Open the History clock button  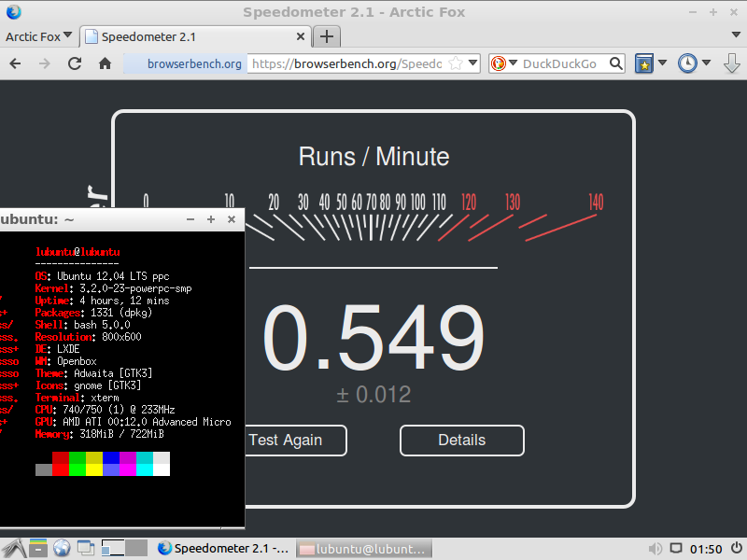pos(687,63)
